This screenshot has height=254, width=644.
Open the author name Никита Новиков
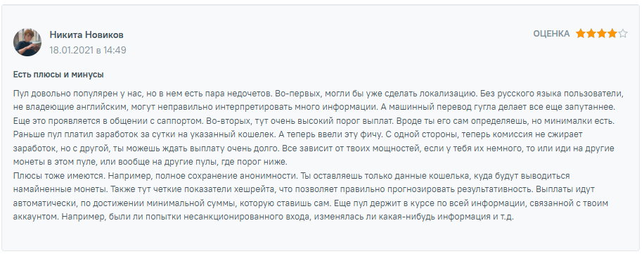point(86,35)
